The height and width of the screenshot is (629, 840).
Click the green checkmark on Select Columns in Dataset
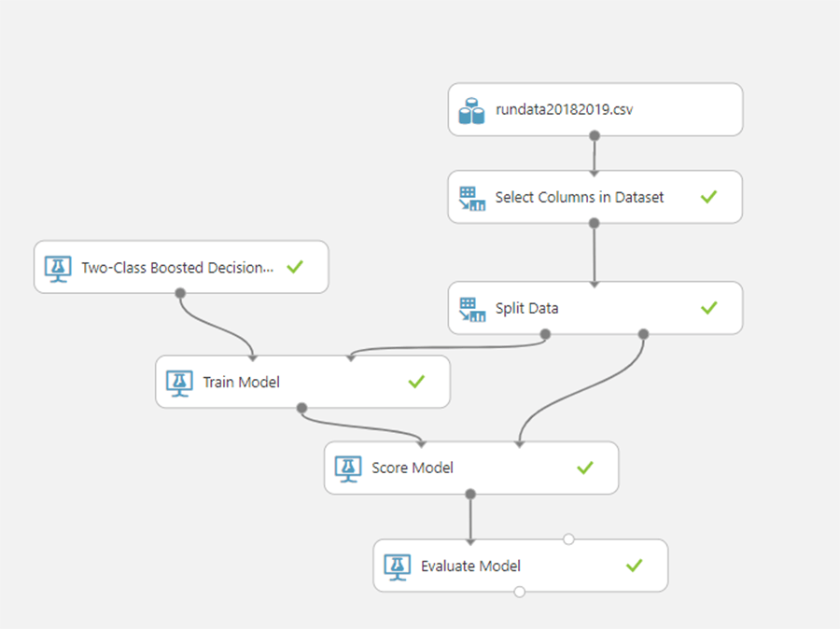708,197
